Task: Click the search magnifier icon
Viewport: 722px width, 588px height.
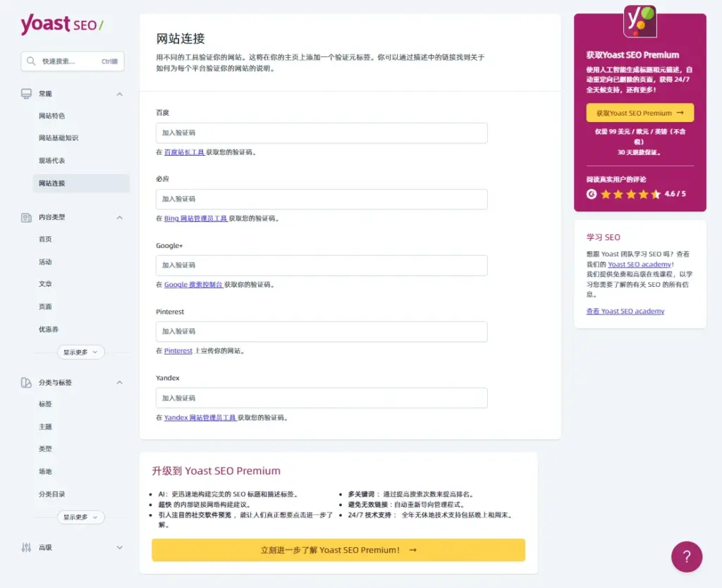Action: click(31, 61)
